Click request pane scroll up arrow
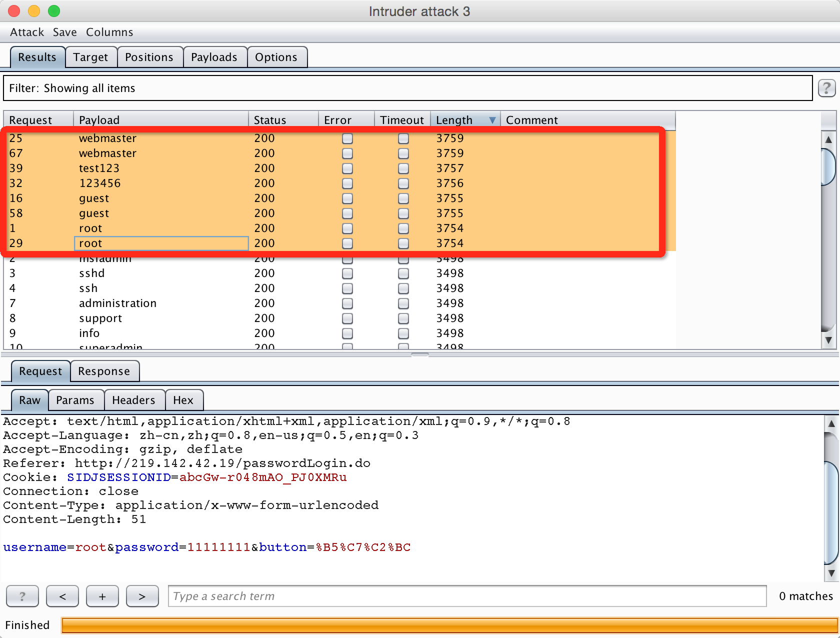 [x=831, y=423]
